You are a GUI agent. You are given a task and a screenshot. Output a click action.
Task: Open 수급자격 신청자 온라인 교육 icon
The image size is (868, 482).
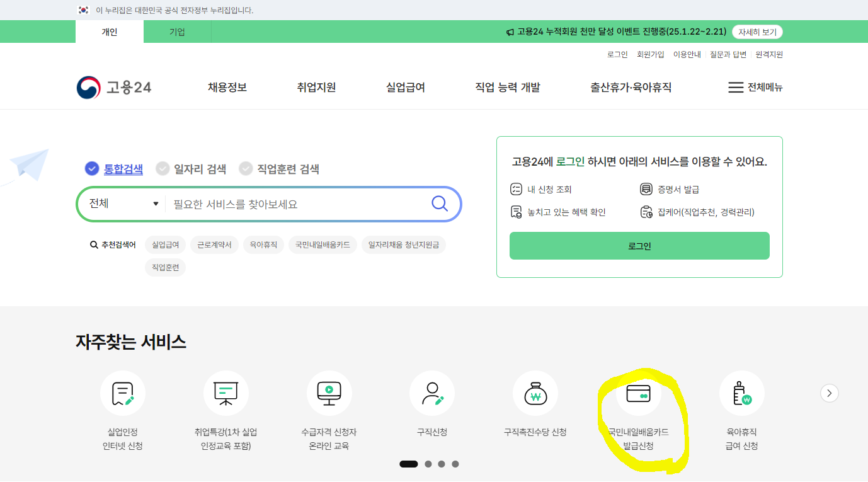pos(329,393)
